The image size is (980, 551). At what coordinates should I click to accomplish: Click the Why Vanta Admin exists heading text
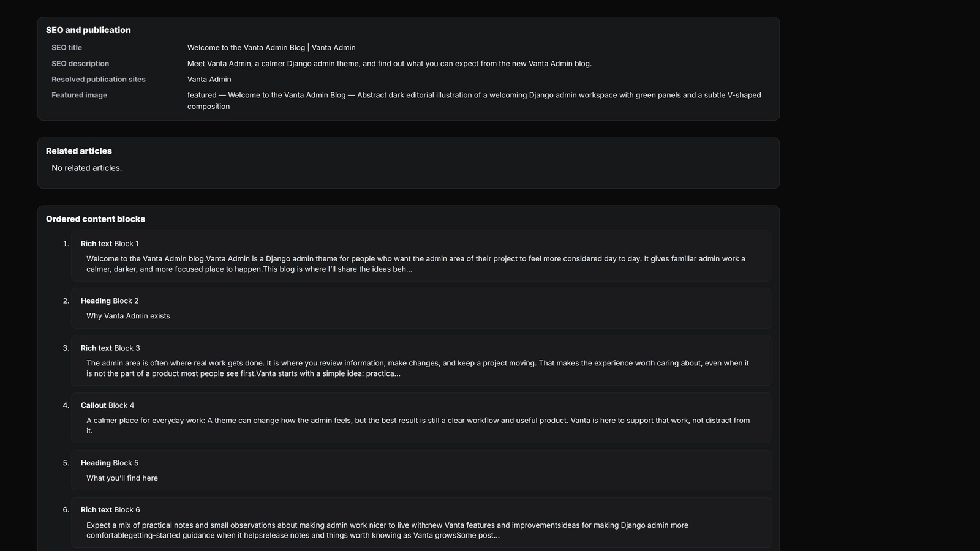tap(128, 316)
